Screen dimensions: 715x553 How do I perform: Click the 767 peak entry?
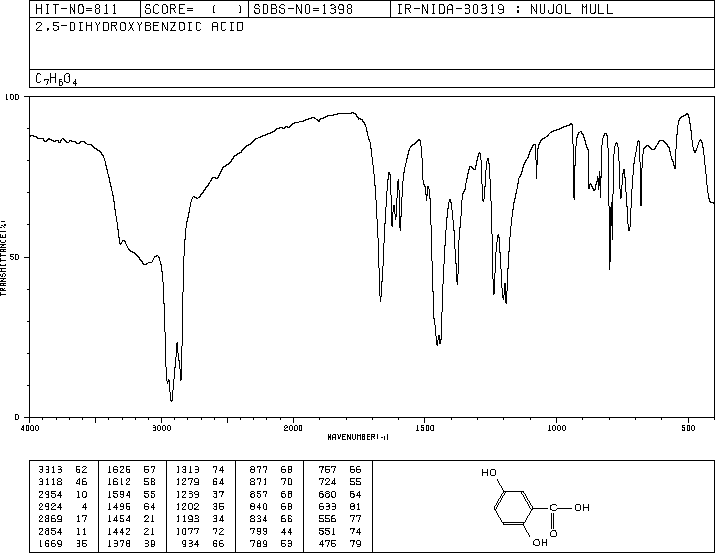point(327,470)
